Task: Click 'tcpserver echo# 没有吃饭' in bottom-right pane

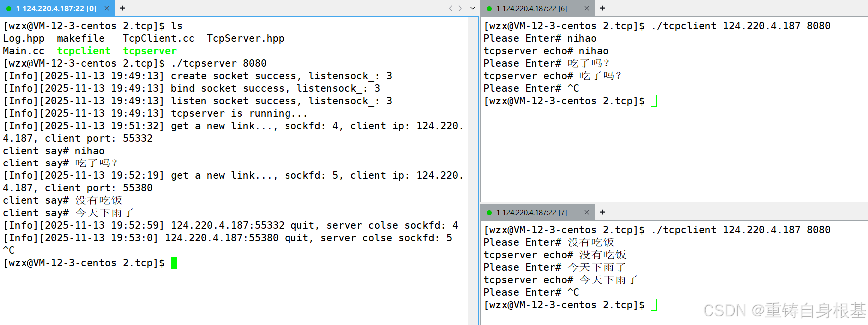Action: click(555, 255)
